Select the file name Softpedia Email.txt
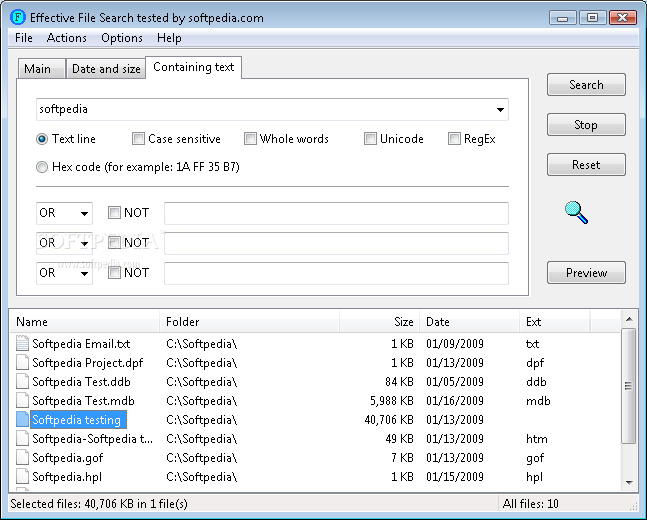Image resolution: width=647 pixels, height=520 pixels. pyautogui.click(x=81, y=344)
